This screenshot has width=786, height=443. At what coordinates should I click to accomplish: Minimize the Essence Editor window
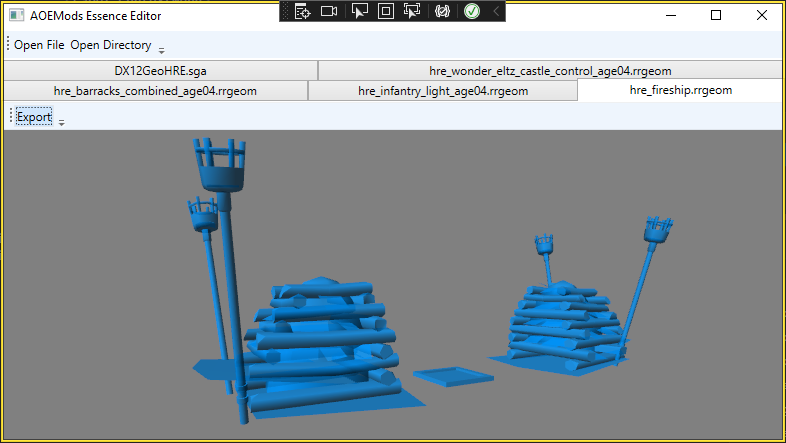pyautogui.click(x=671, y=15)
